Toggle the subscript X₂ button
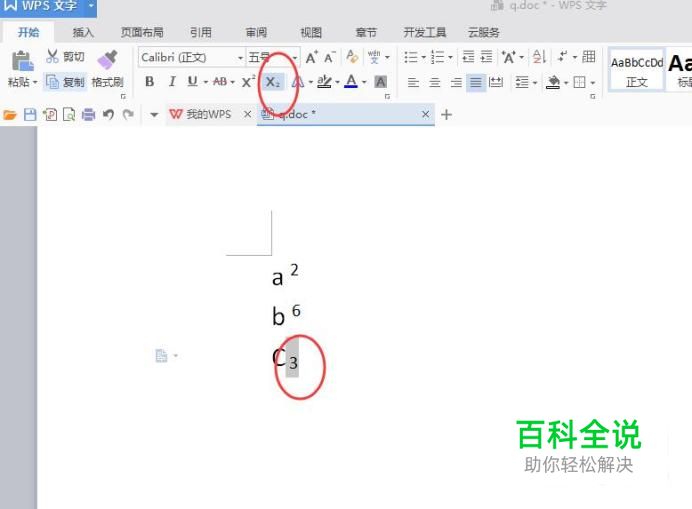The image size is (692, 509). click(x=273, y=82)
